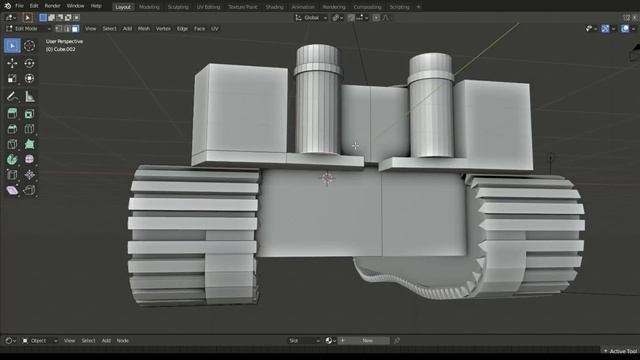The height and width of the screenshot is (360, 640).
Task: Open the Vertex menu
Action: 163,29
